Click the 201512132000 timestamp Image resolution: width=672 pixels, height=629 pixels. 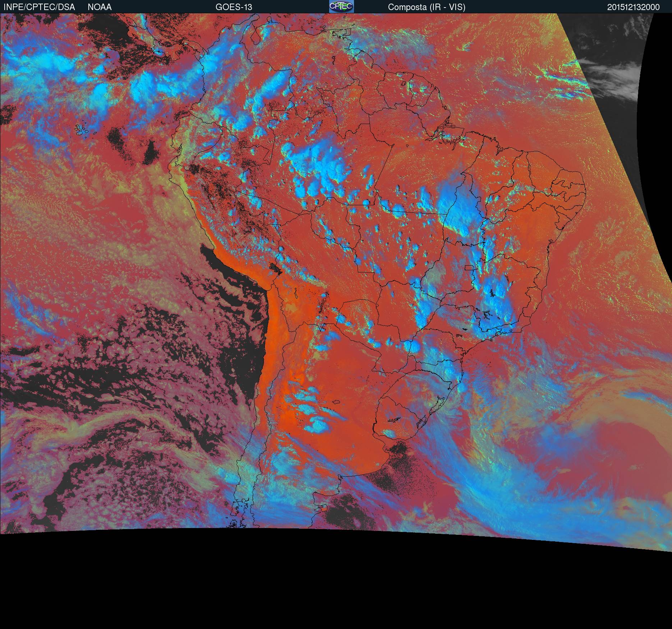tap(634, 7)
